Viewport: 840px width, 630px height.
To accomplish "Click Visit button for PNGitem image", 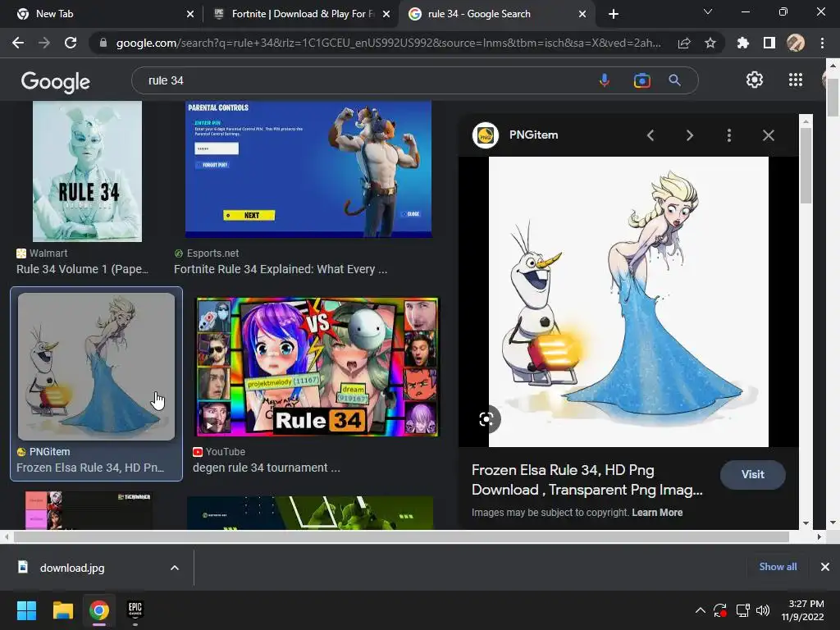I will 753,475.
